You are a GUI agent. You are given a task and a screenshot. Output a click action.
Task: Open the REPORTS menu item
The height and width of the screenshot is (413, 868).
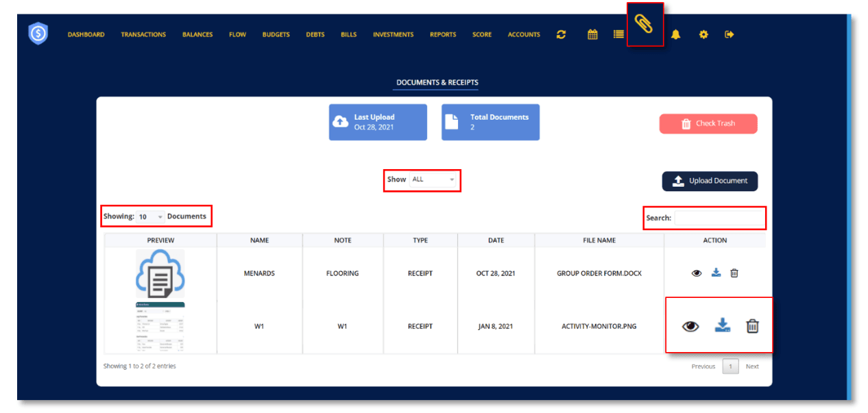[443, 35]
